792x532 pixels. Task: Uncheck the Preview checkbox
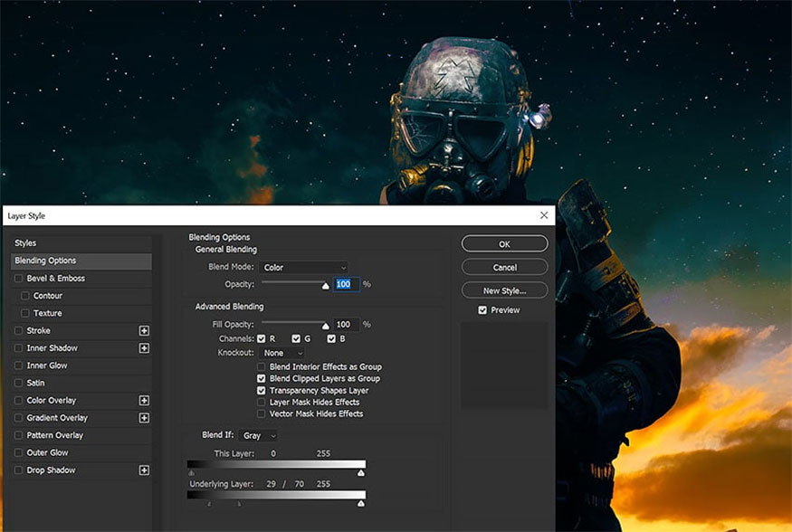coord(482,310)
